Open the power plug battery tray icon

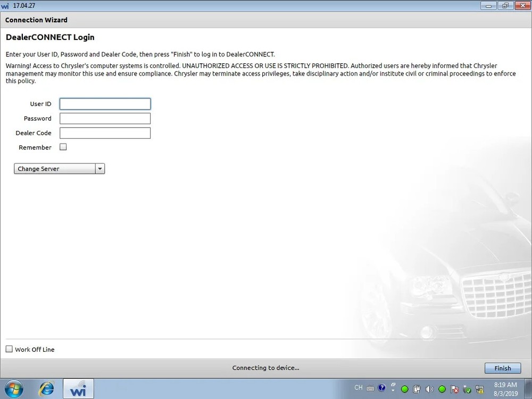[417, 389]
